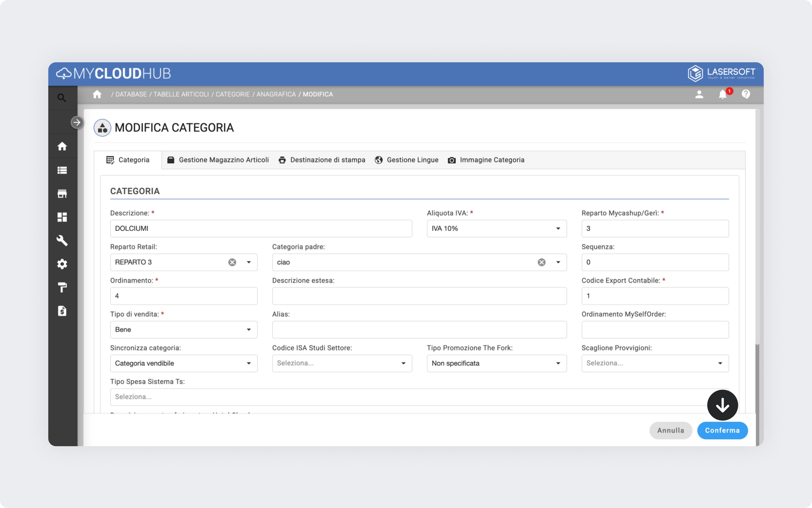The width and height of the screenshot is (812, 508).
Task: Click the notifications bell icon
Action: pos(723,94)
